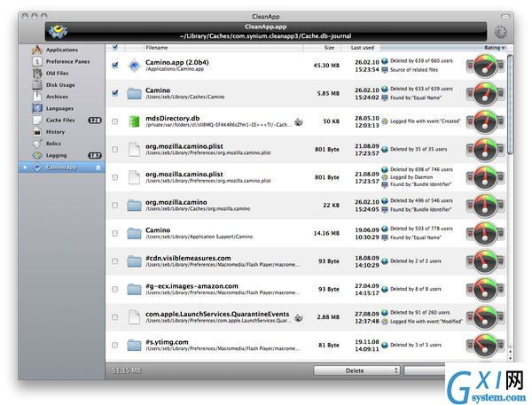Viewport: 532px width, 405px height.
Task: Click the globe icon by 'Deleted by 639 of 660 users'
Action: point(385,61)
